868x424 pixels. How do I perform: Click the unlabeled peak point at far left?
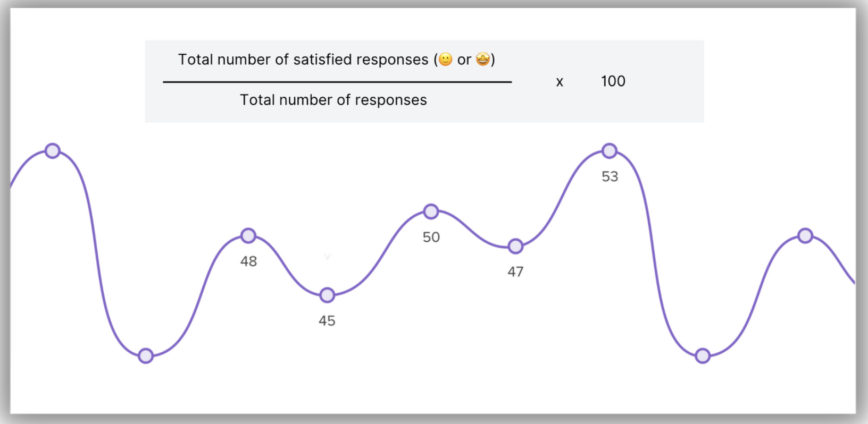coord(52,151)
